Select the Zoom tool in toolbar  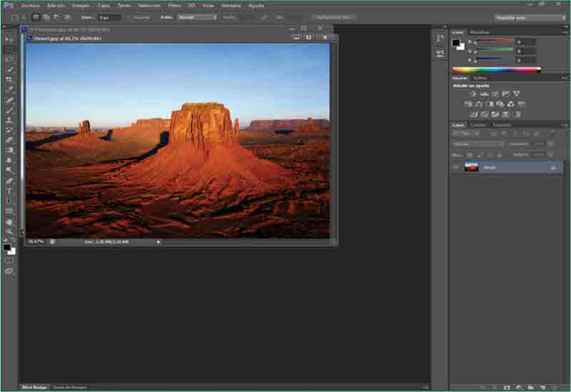point(9,231)
